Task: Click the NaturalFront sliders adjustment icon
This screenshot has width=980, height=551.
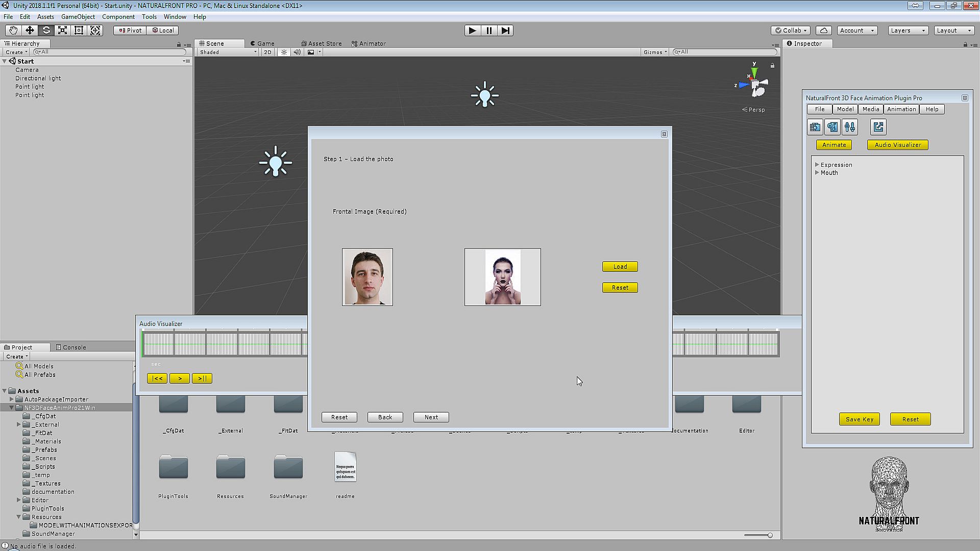Action: pyautogui.click(x=850, y=127)
